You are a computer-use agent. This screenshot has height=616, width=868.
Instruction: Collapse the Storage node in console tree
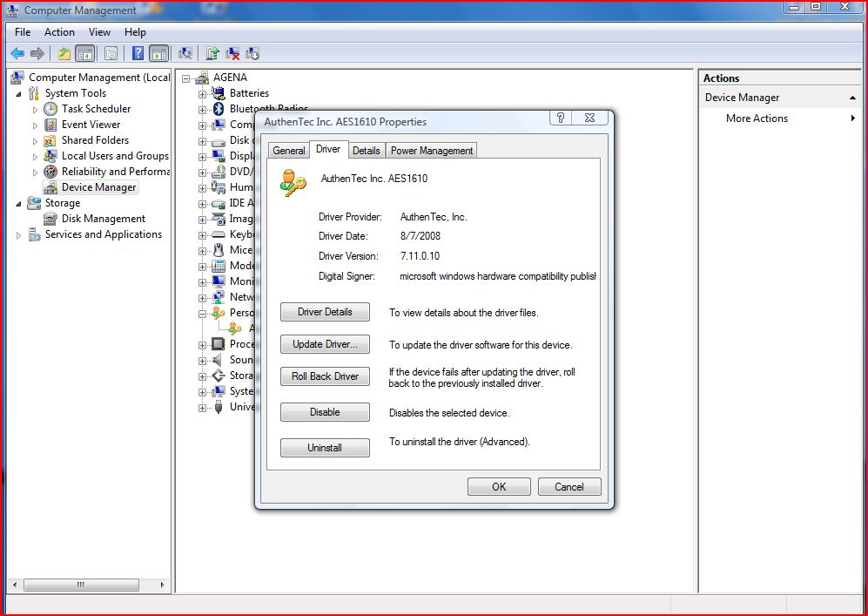click(x=19, y=204)
